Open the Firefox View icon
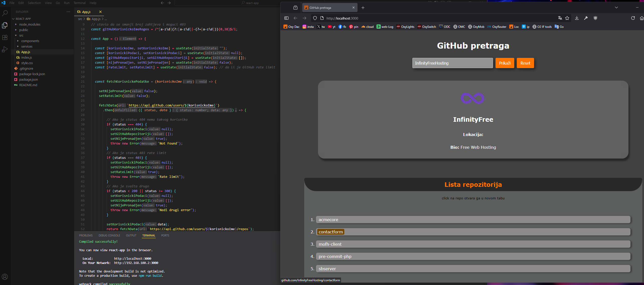This screenshot has height=285, width=644. [x=295, y=8]
